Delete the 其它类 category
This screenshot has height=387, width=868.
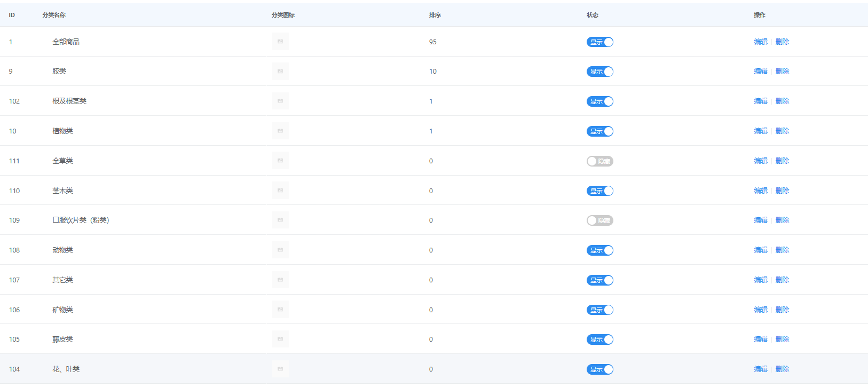(x=782, y=280)
